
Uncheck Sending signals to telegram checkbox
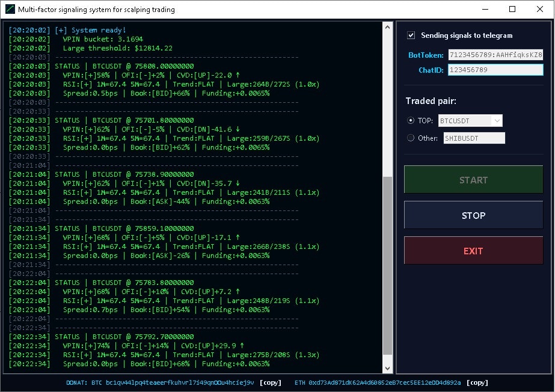(411, 35)
